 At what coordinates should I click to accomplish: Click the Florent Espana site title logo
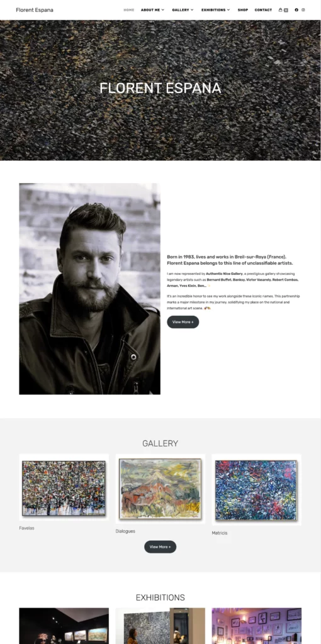35,10
